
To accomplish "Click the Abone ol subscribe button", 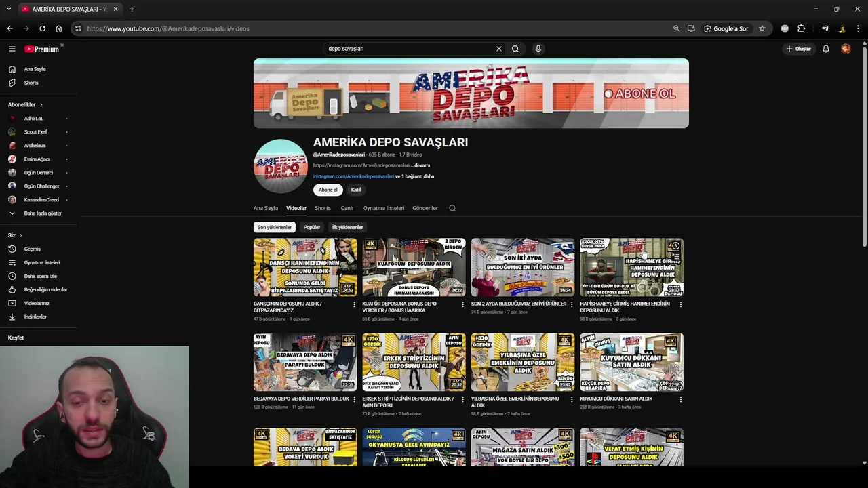I will 328,190.
